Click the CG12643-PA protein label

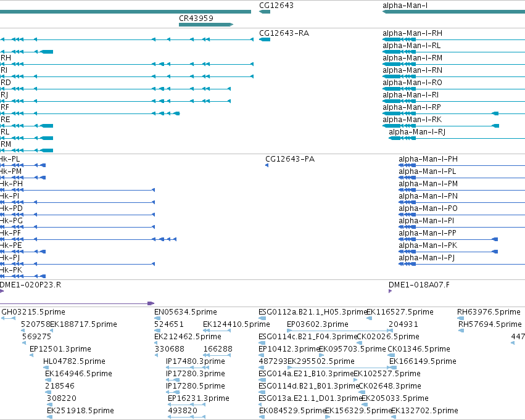click(x=290, y=159)
